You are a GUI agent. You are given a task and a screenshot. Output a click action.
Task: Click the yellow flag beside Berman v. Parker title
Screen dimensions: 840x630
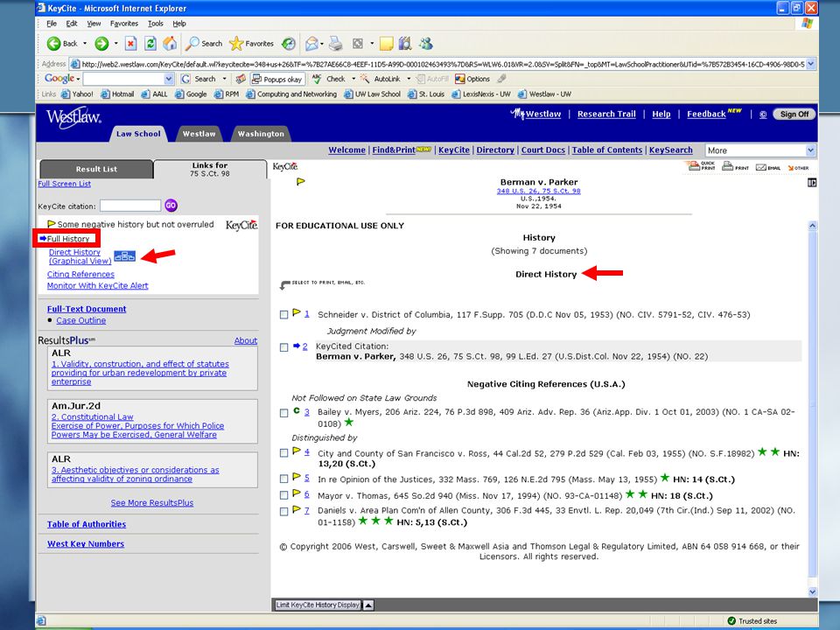point(301,182)
